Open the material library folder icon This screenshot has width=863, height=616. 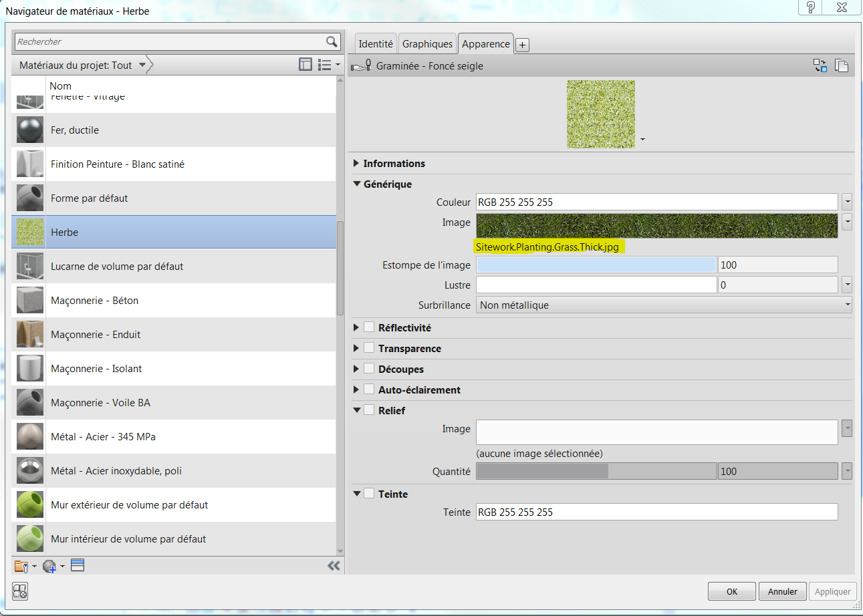point(21,566)
